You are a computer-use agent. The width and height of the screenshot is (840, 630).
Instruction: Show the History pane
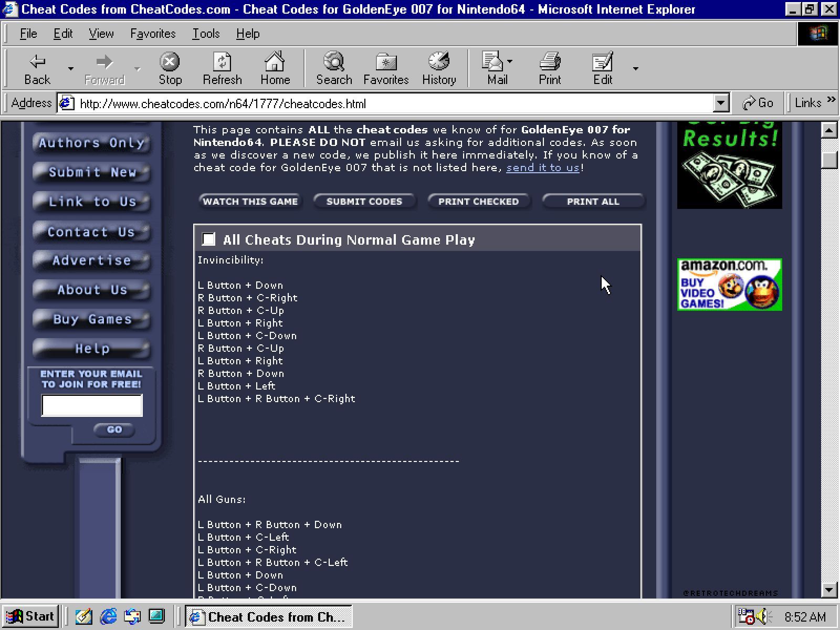[439, 69]
